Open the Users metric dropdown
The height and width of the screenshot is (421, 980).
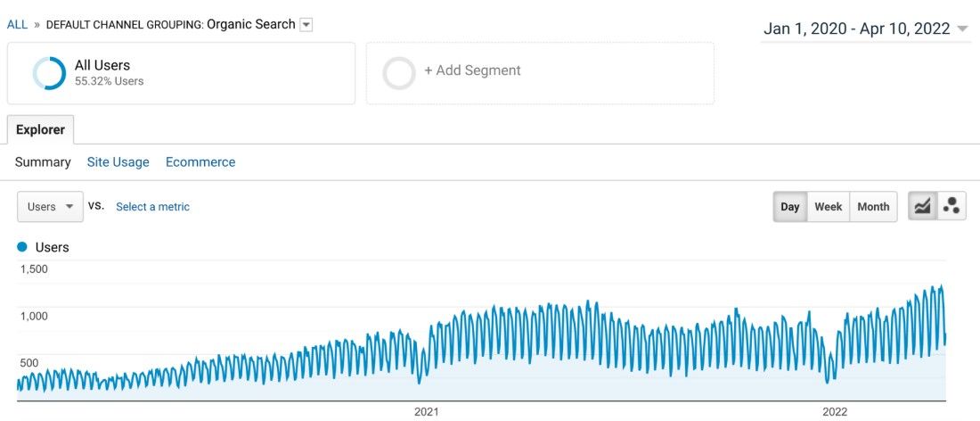50,206
